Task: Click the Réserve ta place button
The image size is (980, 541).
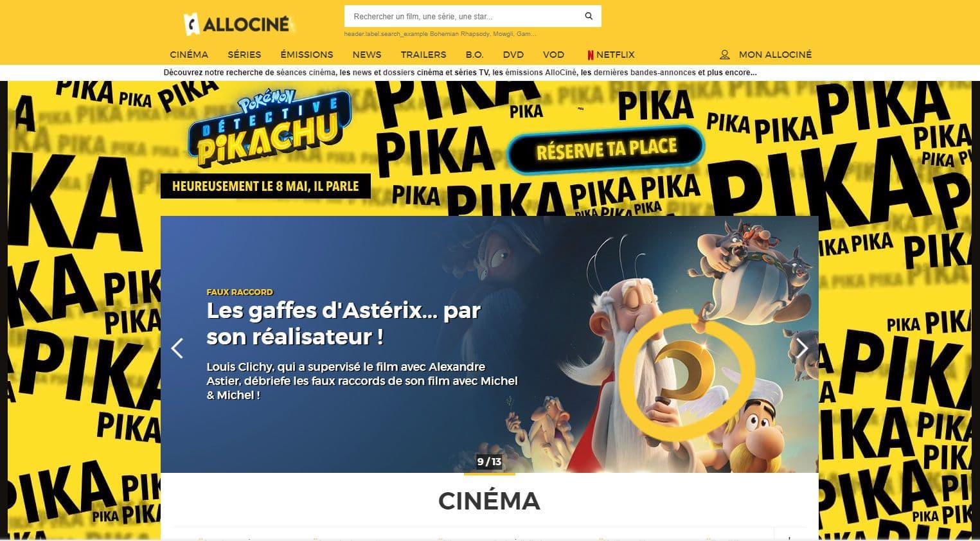Action: [x=606, y=150]
